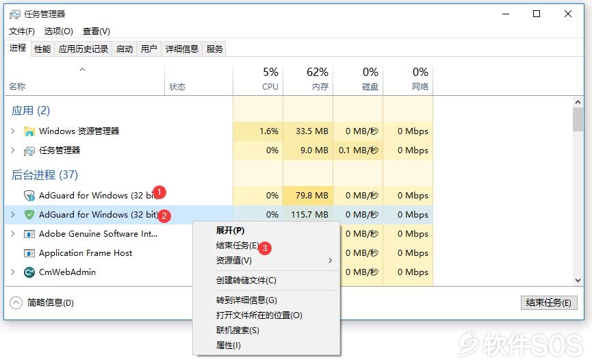Open the 资源值(V) submenu arrow
This screenshot has width=592, height=364.
coord(330,261)
